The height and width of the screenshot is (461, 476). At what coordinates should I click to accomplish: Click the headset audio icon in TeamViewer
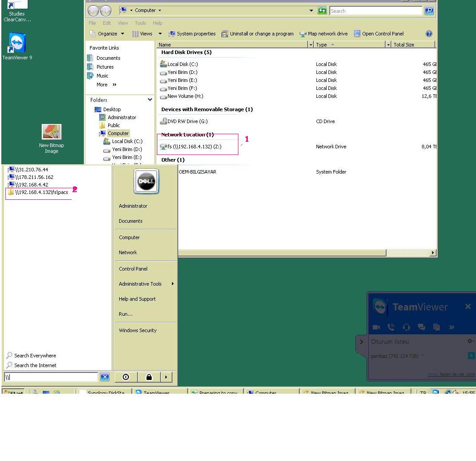[406, 327]
